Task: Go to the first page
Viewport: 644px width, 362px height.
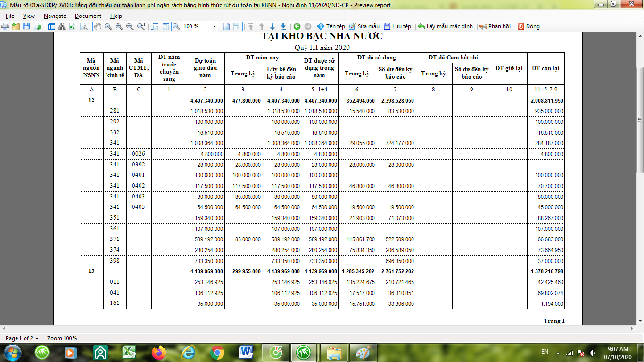Action: point(251,26)
